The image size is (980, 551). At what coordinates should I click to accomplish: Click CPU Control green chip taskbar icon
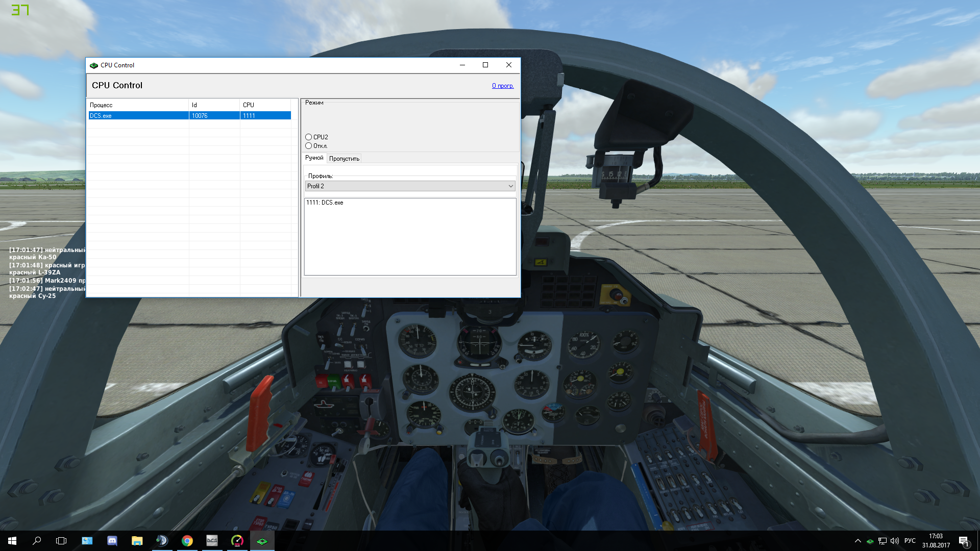coord(262,541)
